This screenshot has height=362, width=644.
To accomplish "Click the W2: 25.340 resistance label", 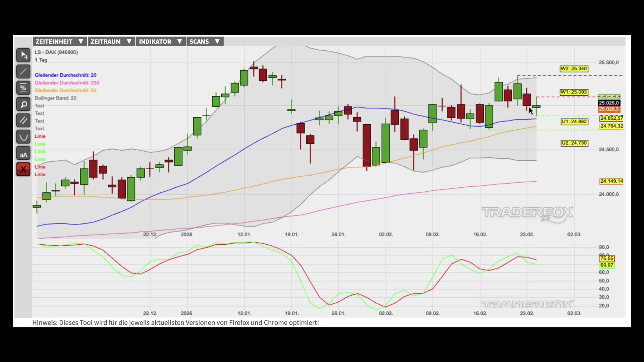I will [x=574, y=69].
